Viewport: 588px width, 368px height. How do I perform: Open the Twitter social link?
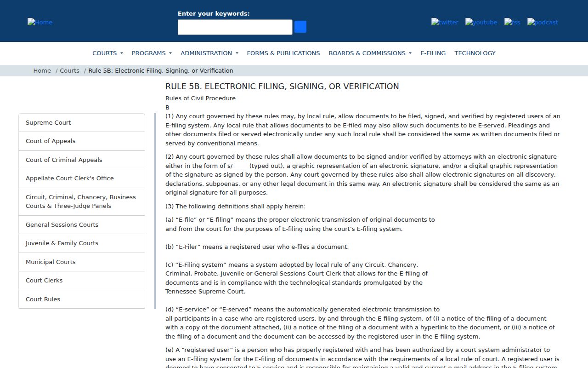coord(445,22)
